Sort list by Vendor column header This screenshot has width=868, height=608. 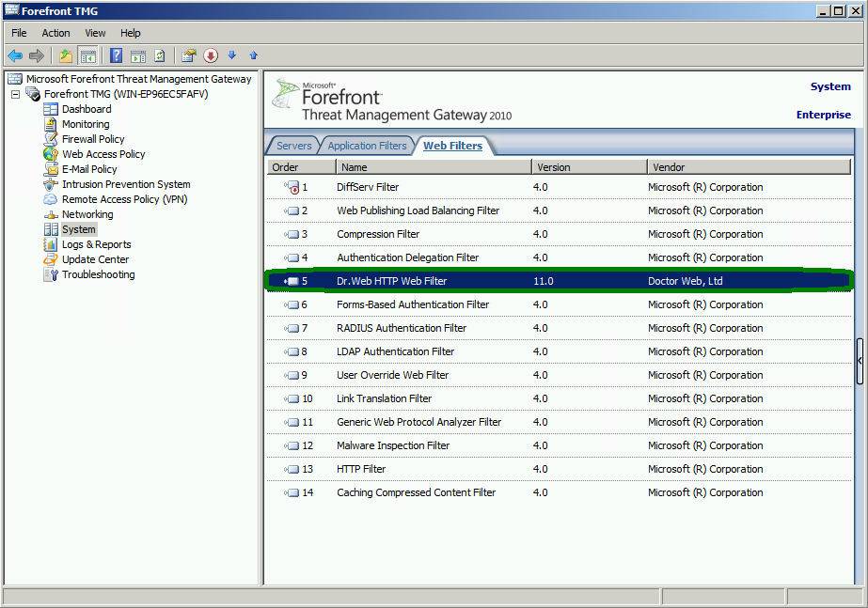749,167
